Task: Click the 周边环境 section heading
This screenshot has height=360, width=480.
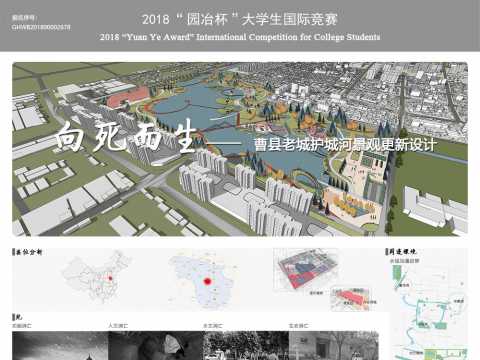Action: pyautogui.click(x=401, y=252)
